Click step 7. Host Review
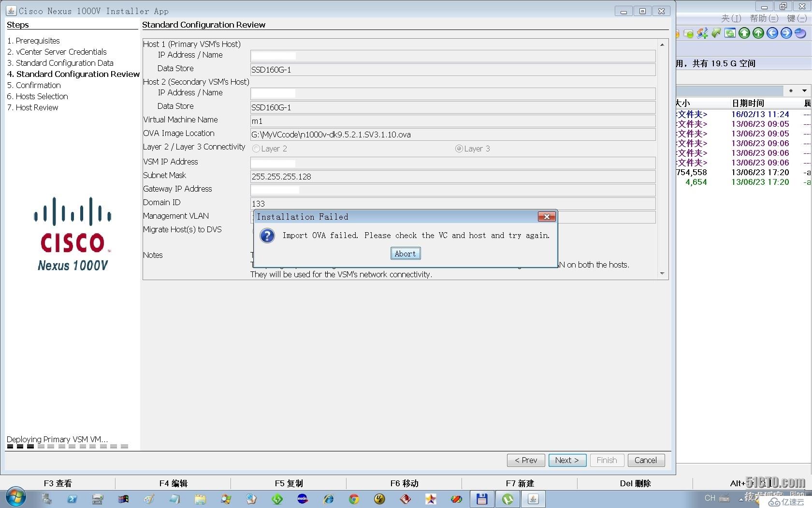This screenshot has width=812, height=508. tap(32, 107)
